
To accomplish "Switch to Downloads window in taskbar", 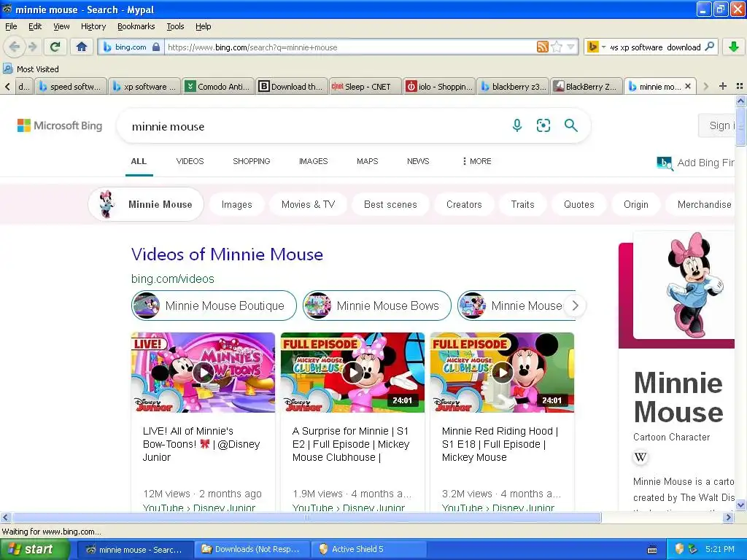I will (252, 550).
